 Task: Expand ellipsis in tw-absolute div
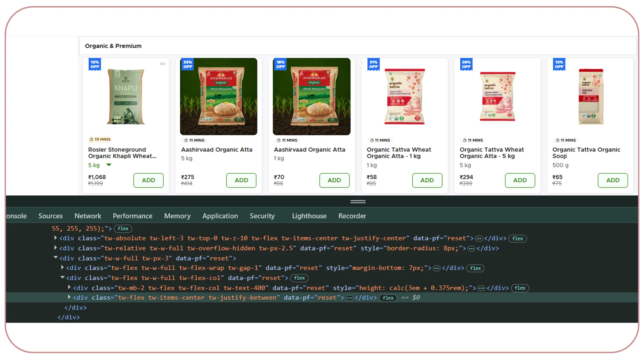pos(479,239)
